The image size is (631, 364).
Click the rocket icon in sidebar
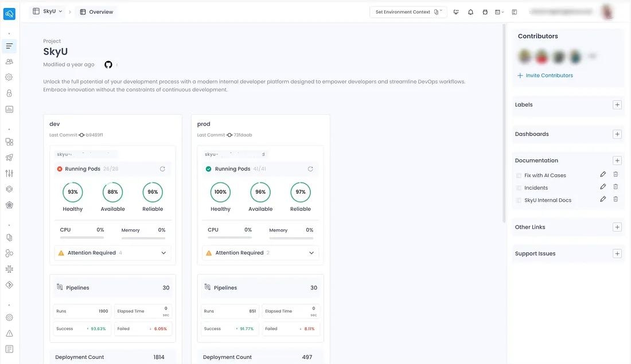[9, 158]
